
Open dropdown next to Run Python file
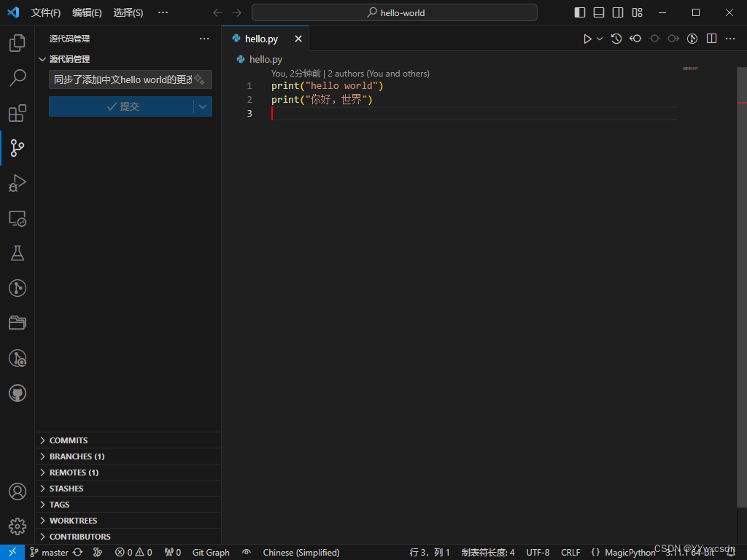(600, 39)
